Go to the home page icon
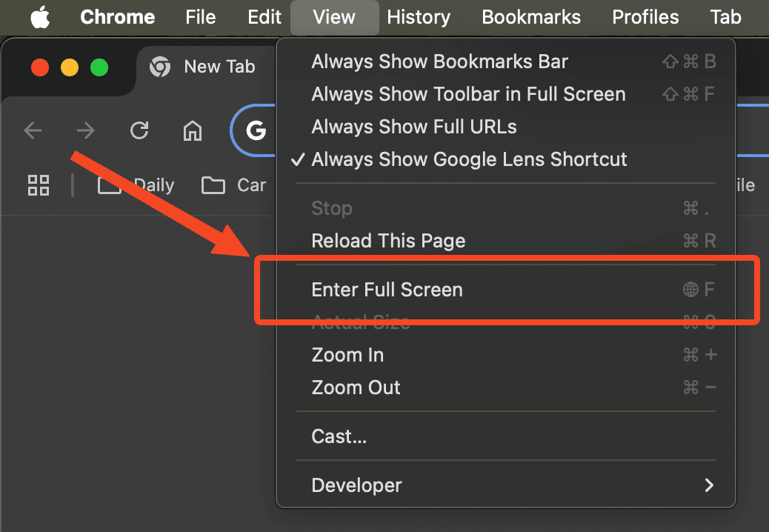 coord(193,130)
